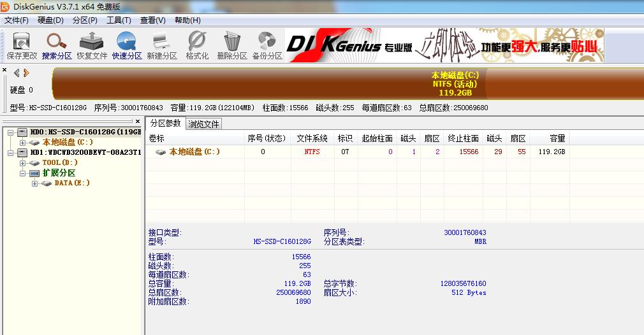Click the 起始柱面 column header
Screen dimensions: 644x335
[x=377, y=139]
